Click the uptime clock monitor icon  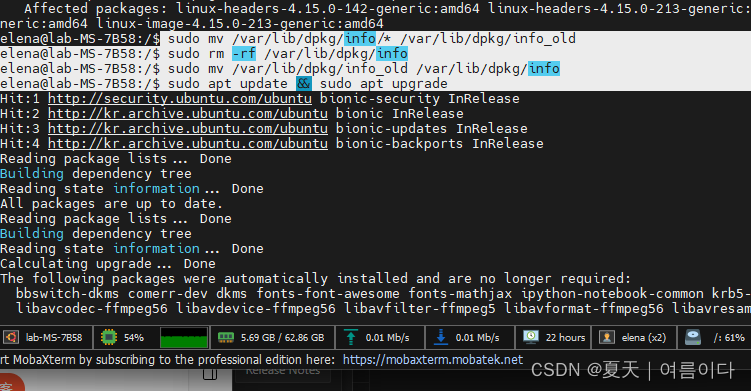(531, 337)
